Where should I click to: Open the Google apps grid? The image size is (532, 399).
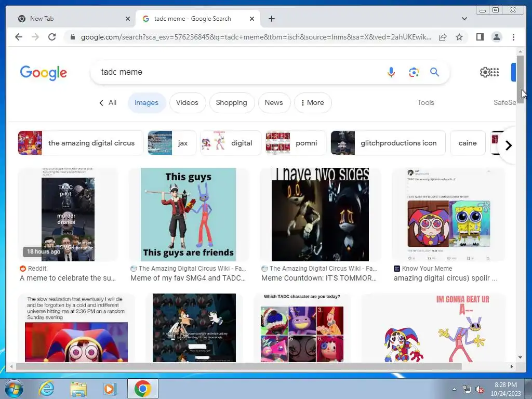495,72
